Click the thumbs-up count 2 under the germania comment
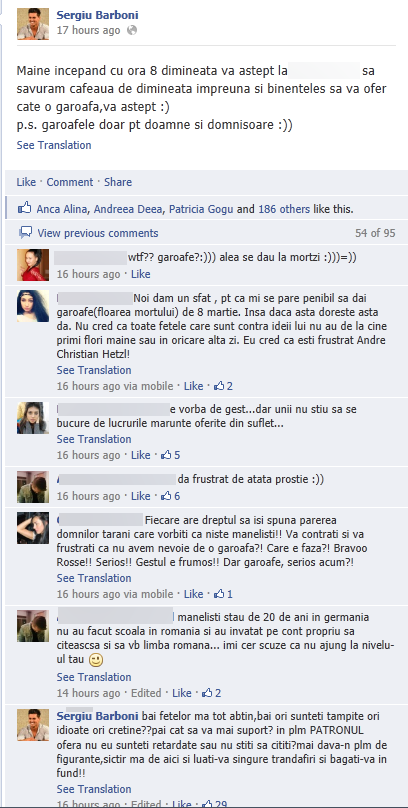 coord(212,693)
